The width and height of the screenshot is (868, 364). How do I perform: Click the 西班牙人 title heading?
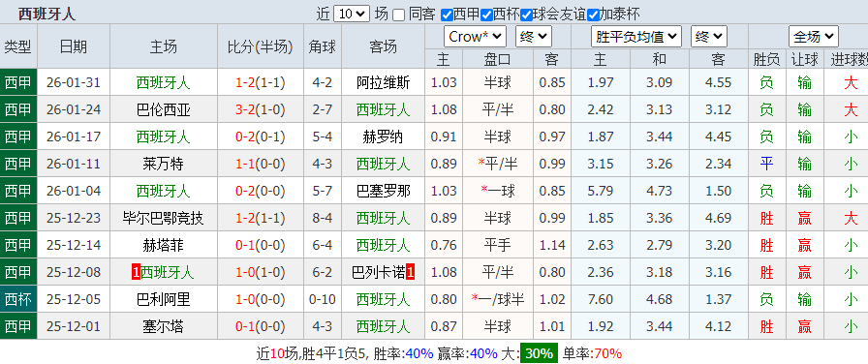pos(46,15)
